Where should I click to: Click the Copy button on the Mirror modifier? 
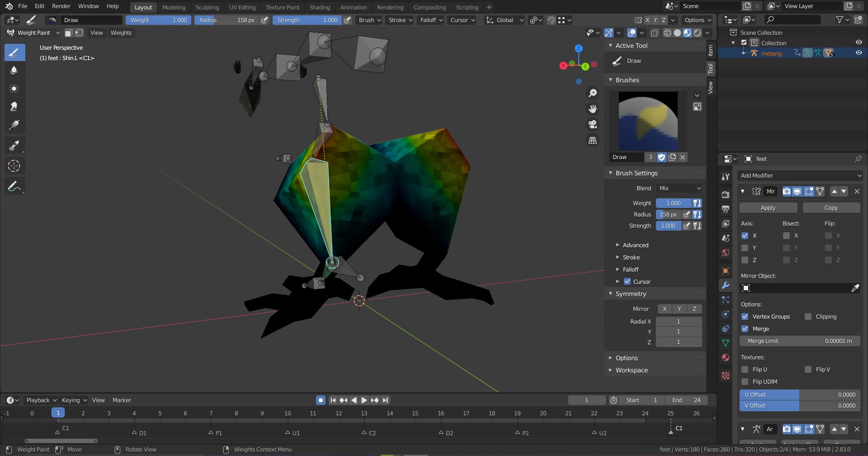pos(831,207)
